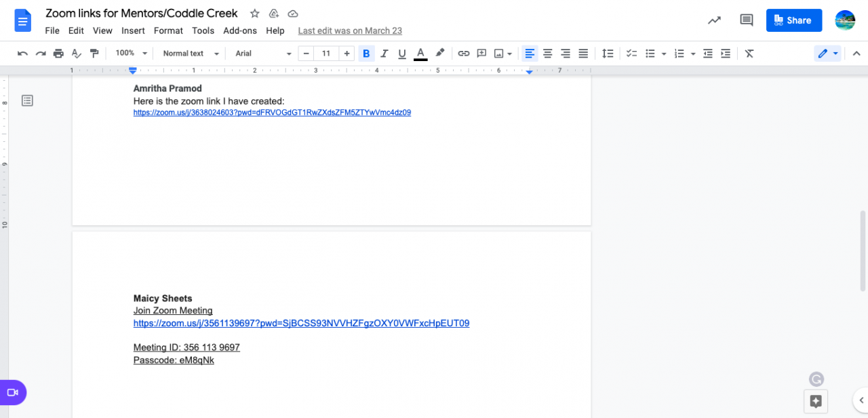Open the Tools menu
868x418 pixels.
[203, 31]
